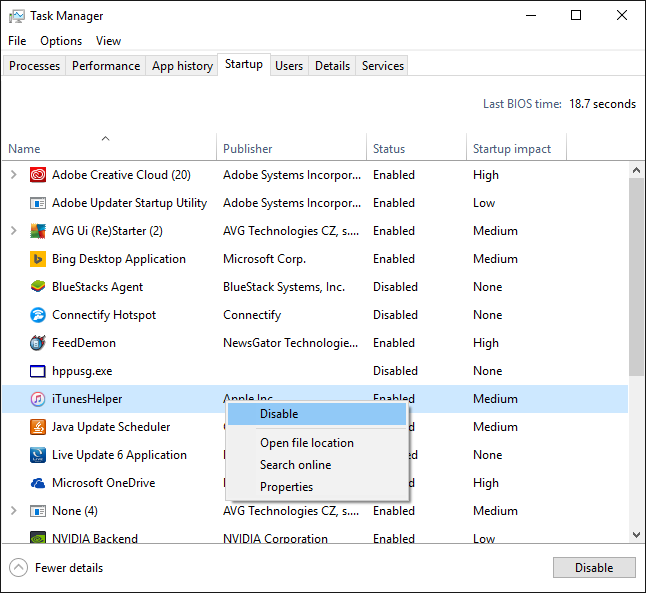Switch to the Performance tab
Image resolution: width=646 pixels, height=593 pixels.
pos(106,66)
